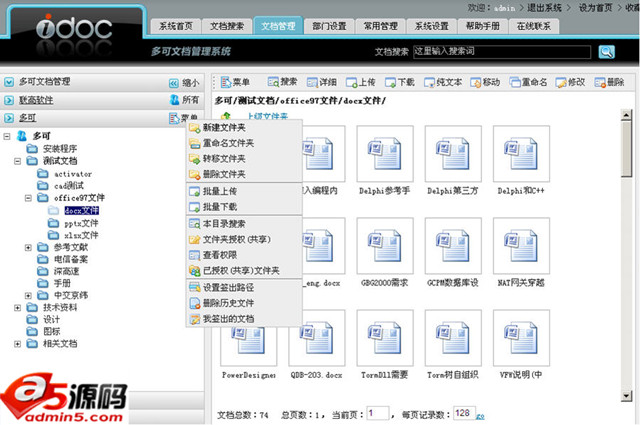Choose 文件夹授权(共享) from the menu

pos(244,239)
